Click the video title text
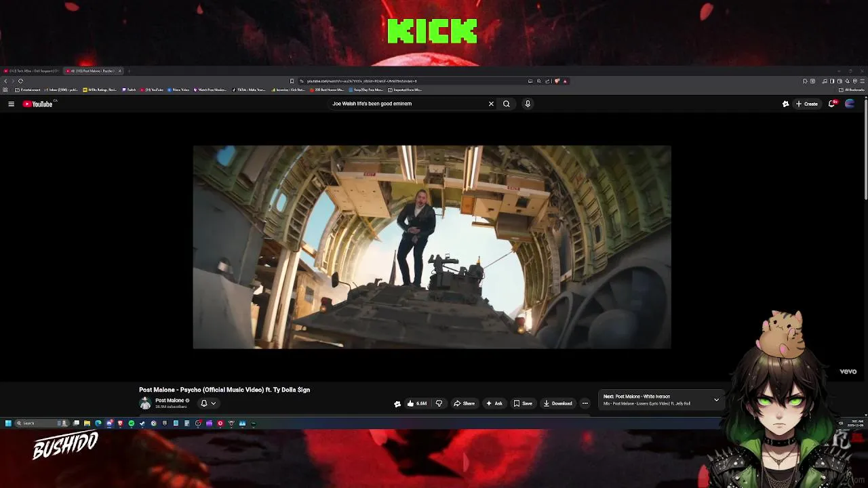 [x=224, y=390]
